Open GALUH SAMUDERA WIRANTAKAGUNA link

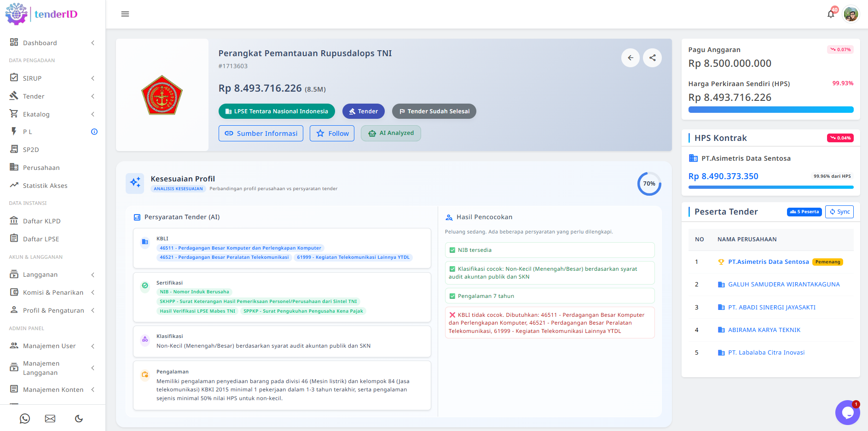pos(784,285)
